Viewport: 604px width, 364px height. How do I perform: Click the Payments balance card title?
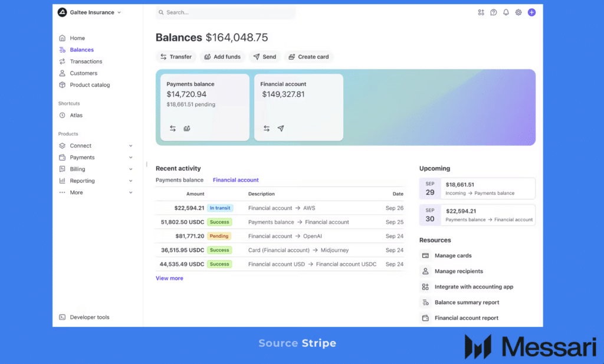click(191, 84)
